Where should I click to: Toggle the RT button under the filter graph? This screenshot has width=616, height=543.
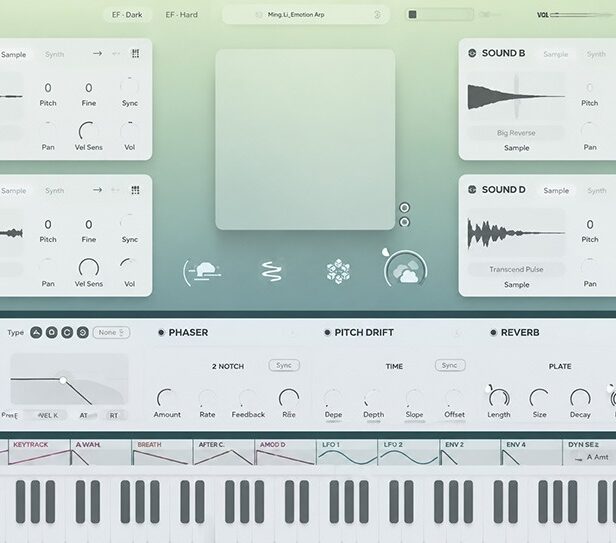114,415
